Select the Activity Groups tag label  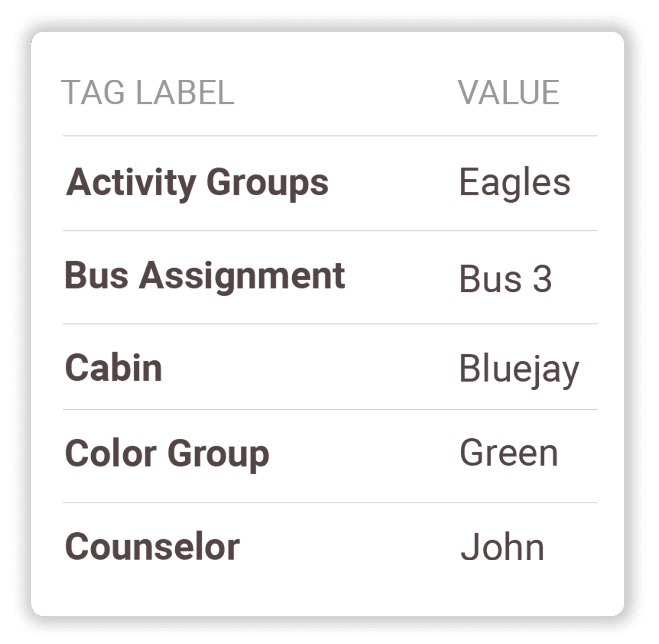pyautogui.click(x=197, y=183)
